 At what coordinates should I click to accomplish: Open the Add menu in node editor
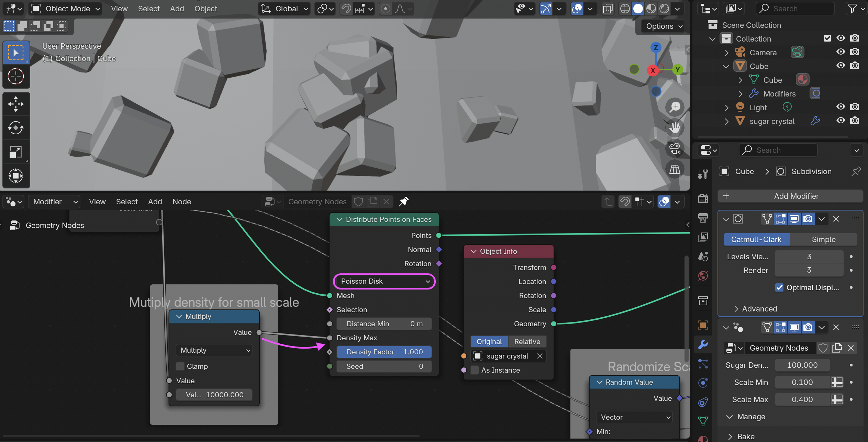155,202
